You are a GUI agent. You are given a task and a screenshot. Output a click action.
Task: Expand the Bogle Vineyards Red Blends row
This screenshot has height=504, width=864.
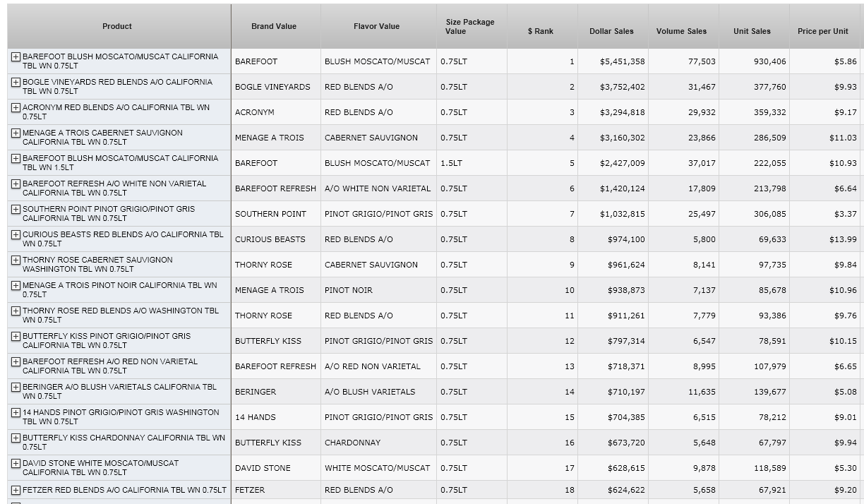[16, 82]
